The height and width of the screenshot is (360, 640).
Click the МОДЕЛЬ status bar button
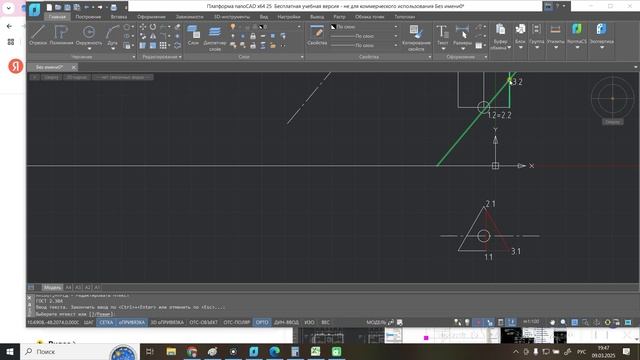[376, 322]
